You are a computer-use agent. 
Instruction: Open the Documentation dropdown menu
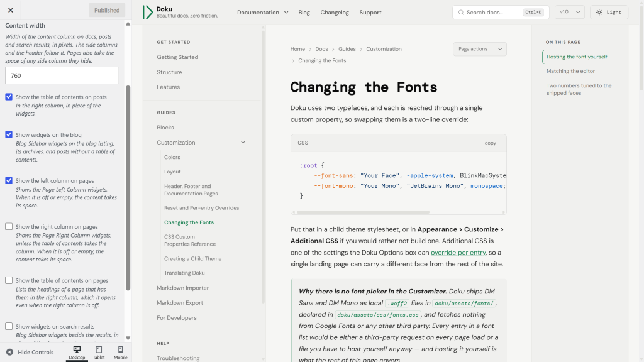262,13
